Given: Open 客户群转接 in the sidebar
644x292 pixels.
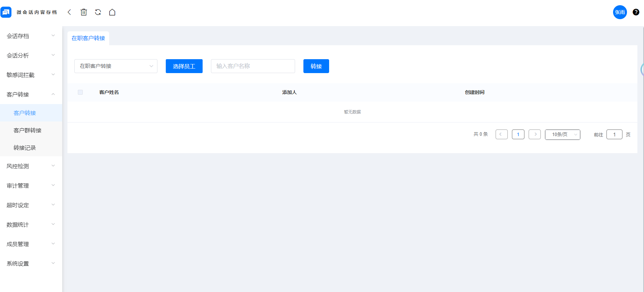Looking at the screenshot, I should coord(27,130).
